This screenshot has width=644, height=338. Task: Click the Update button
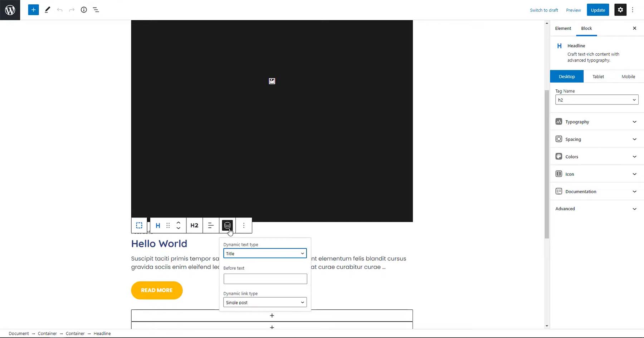[597, 10]
